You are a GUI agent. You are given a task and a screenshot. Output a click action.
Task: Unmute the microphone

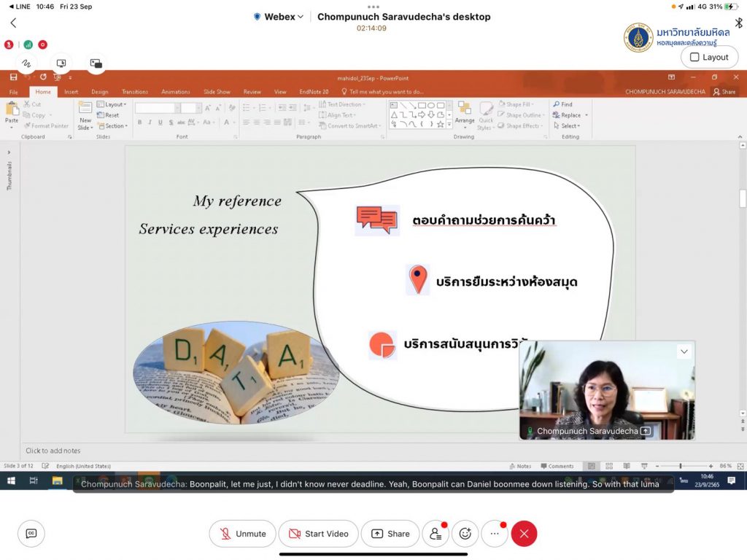tap(243, 534)
